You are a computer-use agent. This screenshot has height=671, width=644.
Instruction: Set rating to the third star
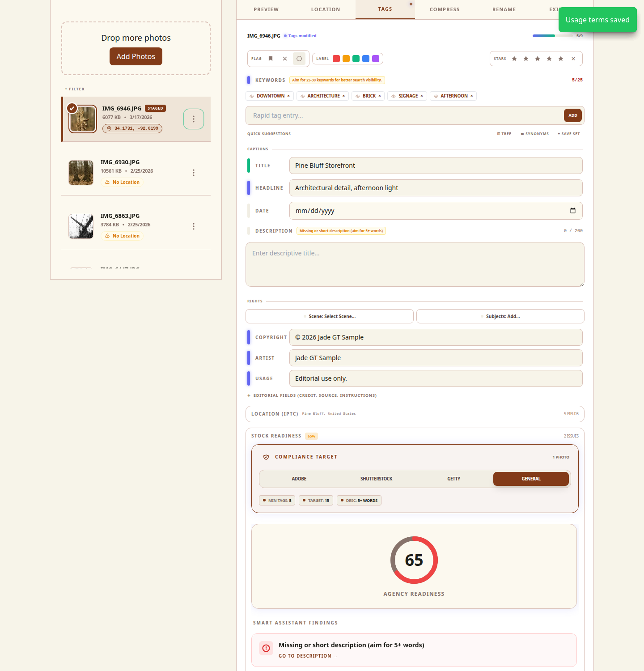(x=538, y=59)
